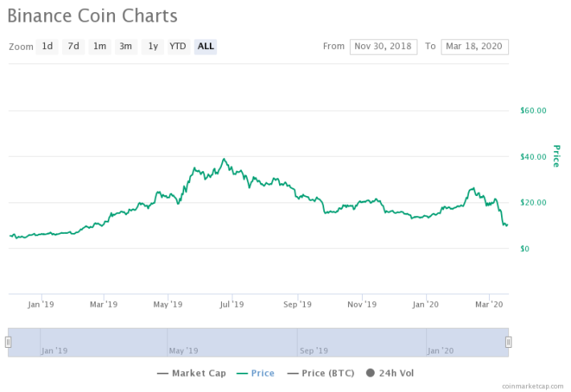Click the Binance Coin Charts heading
Viewport: 571px width, 392px height.
pos(92,16)
